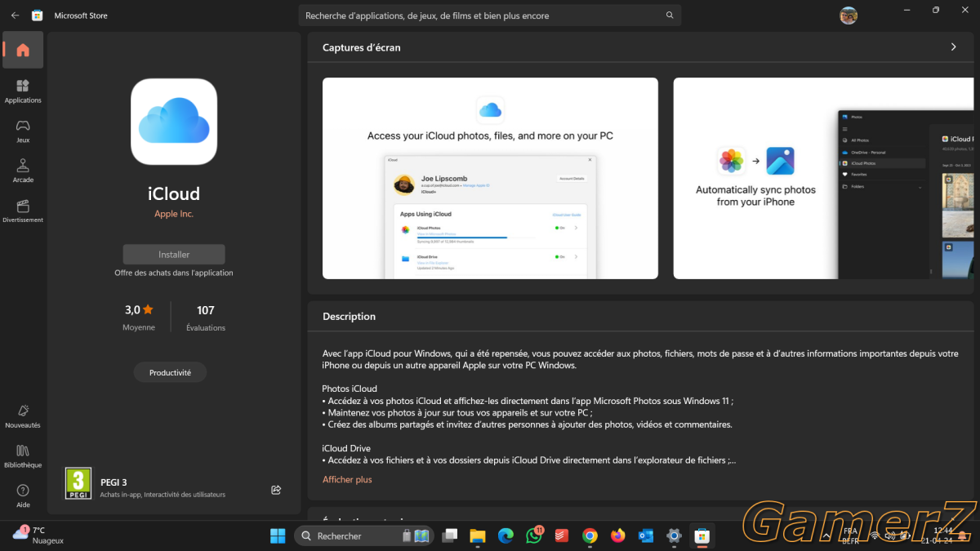Open the Applications section in sidebar
Viewport: 980px width, 551px height.
pyautogui.click(x=23, y=91)
